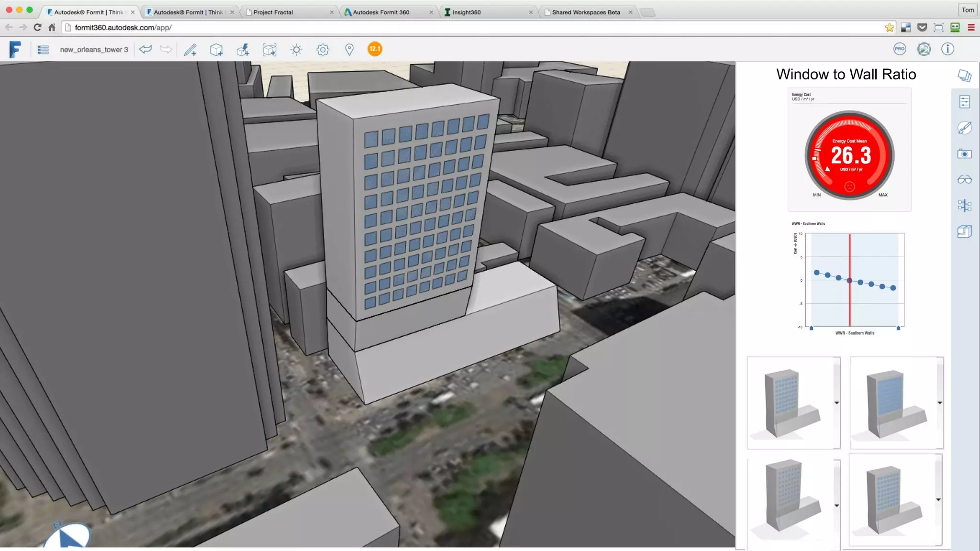Open the sun and shadows tool

pos(296,50)
